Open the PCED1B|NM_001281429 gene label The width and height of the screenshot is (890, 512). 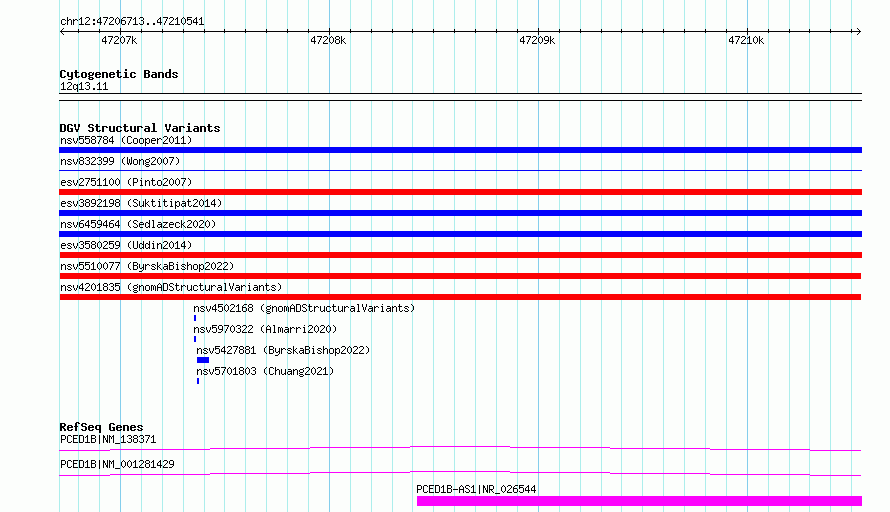coord(117,464)
